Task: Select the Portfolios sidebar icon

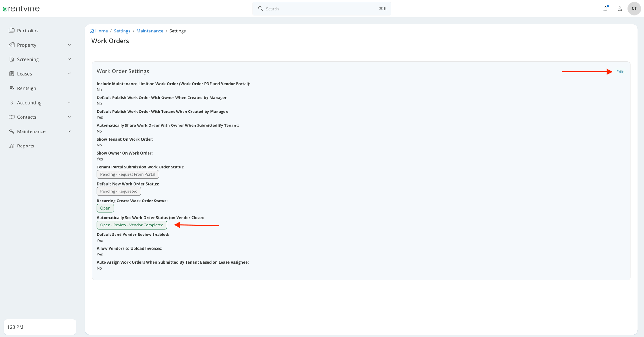Action: (12, 30)
